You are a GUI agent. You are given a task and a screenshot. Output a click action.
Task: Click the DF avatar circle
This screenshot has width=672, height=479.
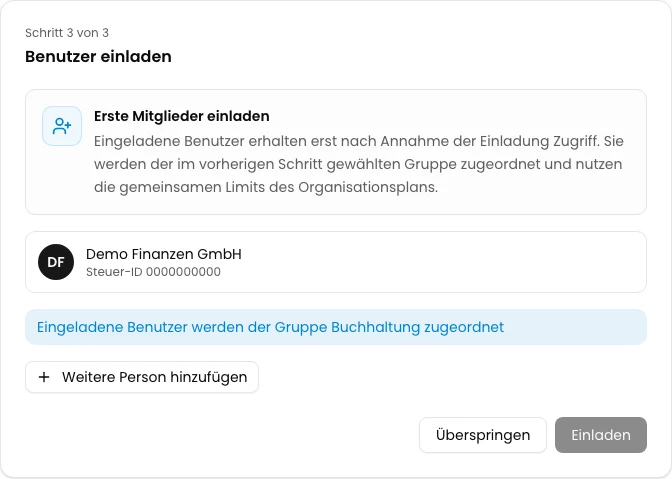click(x=56, y=262)
